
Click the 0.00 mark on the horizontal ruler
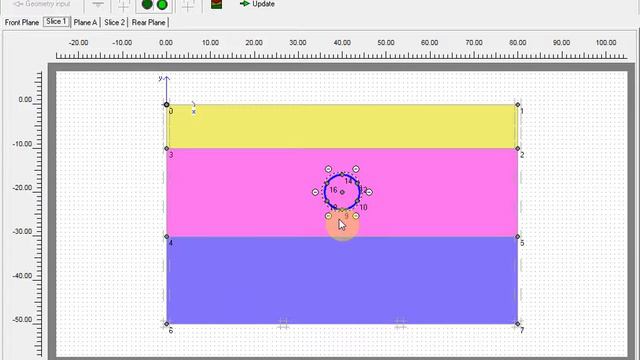(x=166, y=42)
